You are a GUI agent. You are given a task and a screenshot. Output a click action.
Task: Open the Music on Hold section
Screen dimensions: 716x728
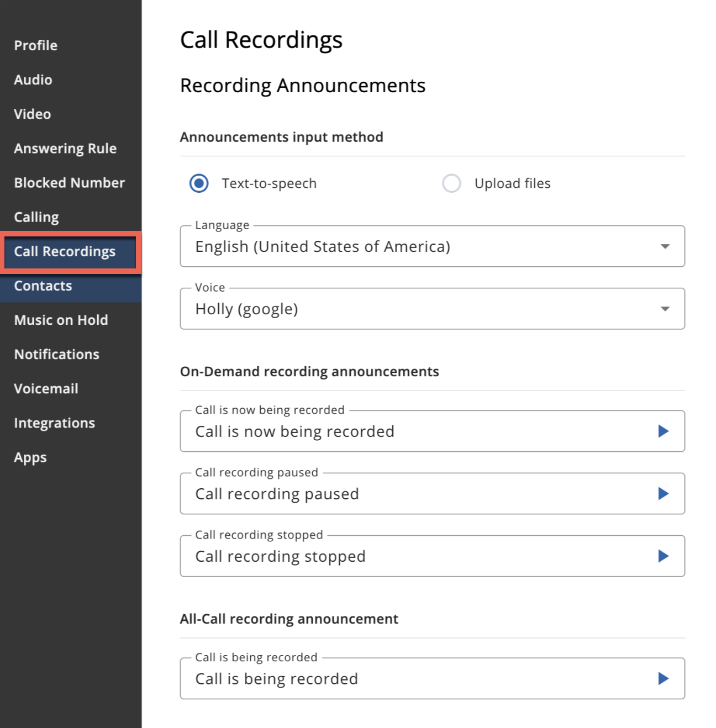click(61, 320)
